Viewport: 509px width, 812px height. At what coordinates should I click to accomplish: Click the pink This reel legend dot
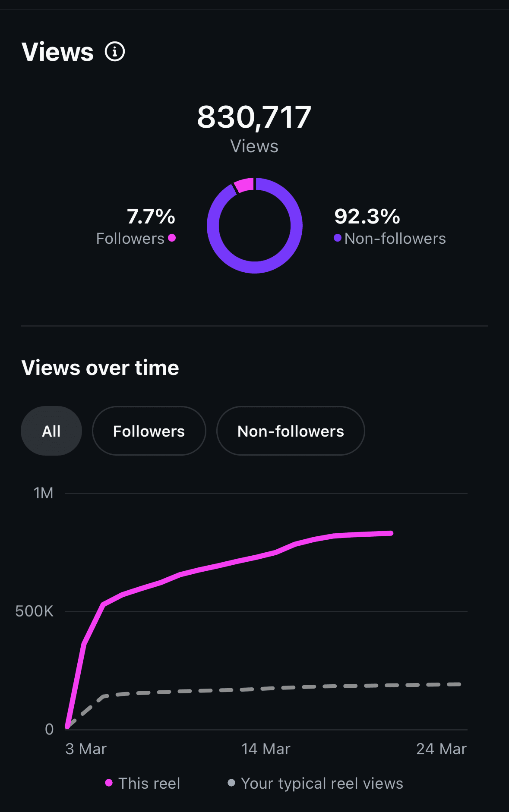(109, 783)
